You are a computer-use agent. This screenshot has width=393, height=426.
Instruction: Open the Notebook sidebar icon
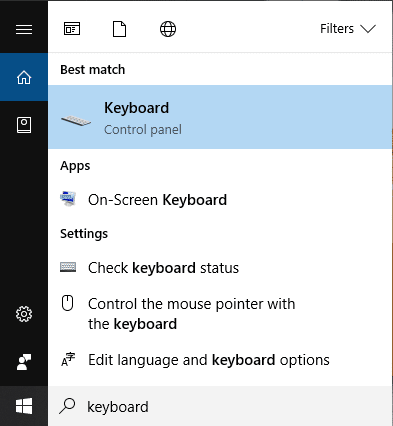point(24,125)
